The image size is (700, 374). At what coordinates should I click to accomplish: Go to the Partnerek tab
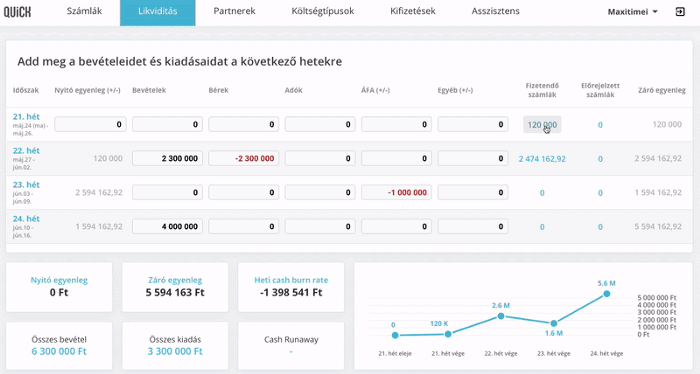234,11
